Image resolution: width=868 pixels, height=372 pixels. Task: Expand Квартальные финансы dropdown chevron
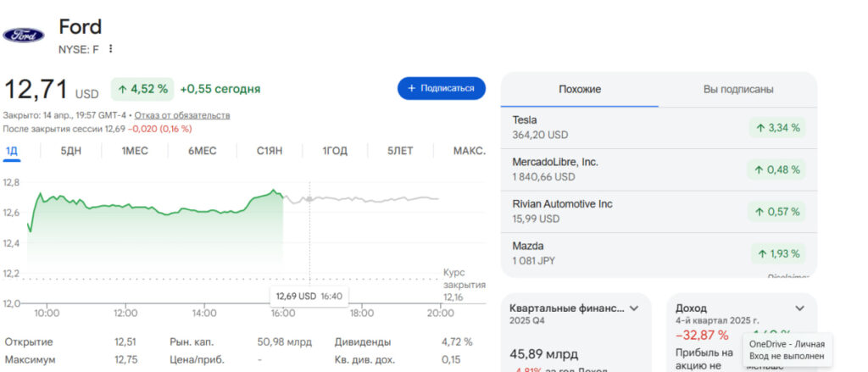633,308
